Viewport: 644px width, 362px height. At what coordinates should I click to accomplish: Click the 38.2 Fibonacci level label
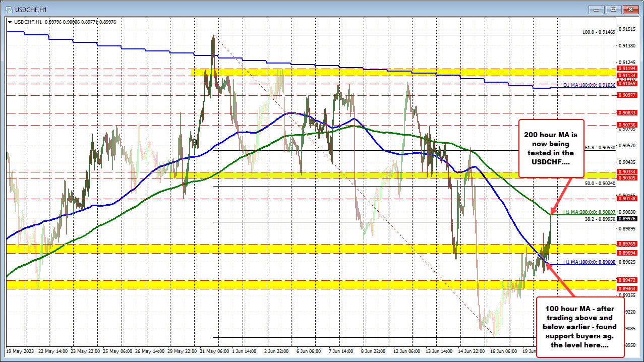click(600, 219)
